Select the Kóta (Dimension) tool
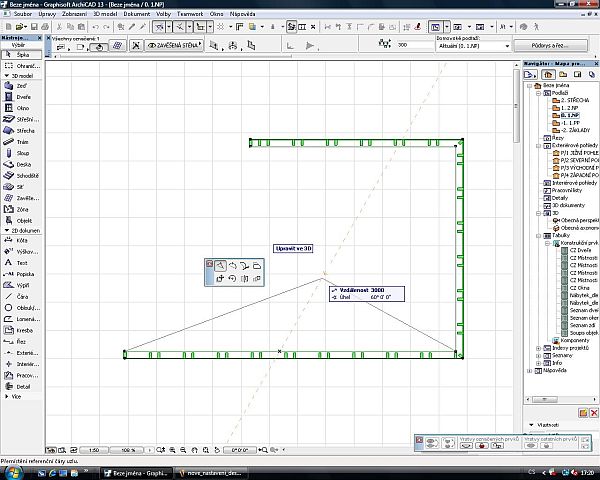600x480 pixels. [x=21, y=240]
